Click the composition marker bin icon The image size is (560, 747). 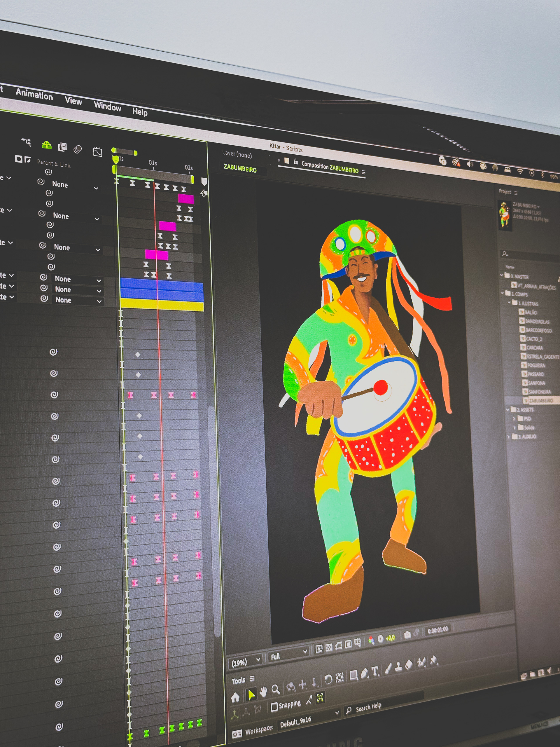click(204, 181)
